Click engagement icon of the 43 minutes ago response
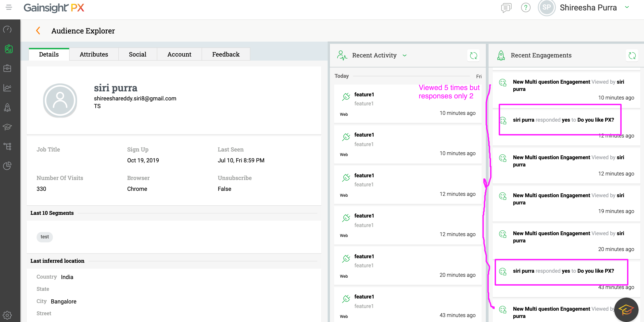This screenshot has height=322, width=644. click(503, 271)
